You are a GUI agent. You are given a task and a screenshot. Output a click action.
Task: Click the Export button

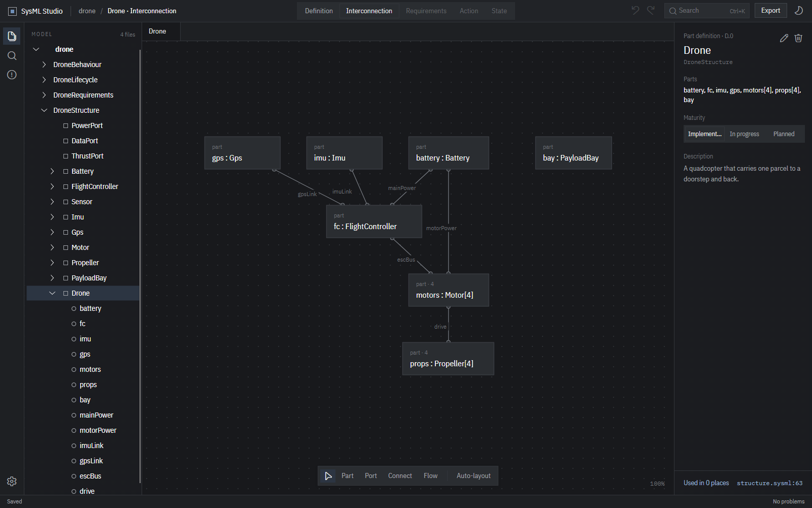(770, 11)
